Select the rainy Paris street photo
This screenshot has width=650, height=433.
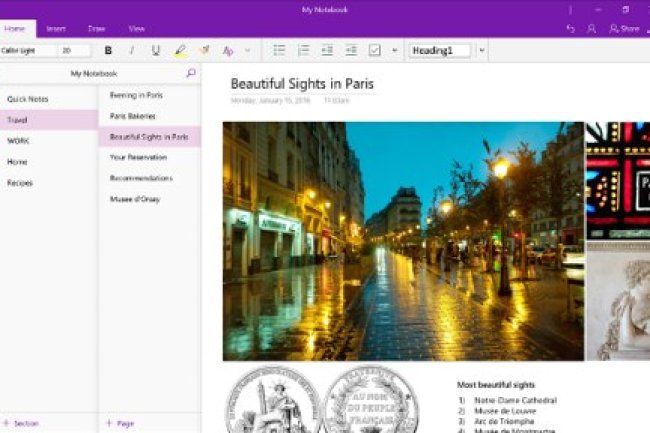(403, 241)
